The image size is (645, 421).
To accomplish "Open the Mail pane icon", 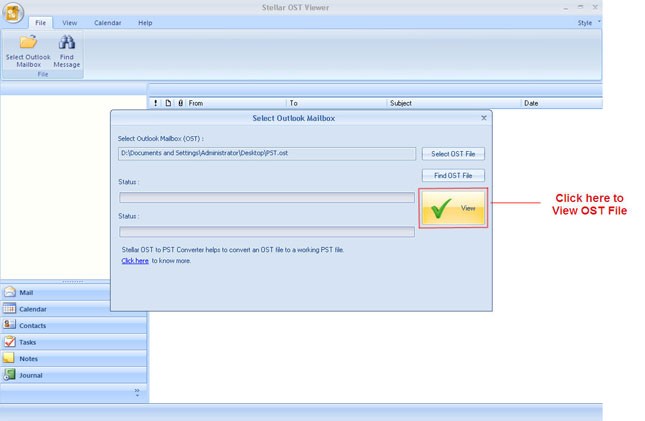I will click(x=9, y=292).
